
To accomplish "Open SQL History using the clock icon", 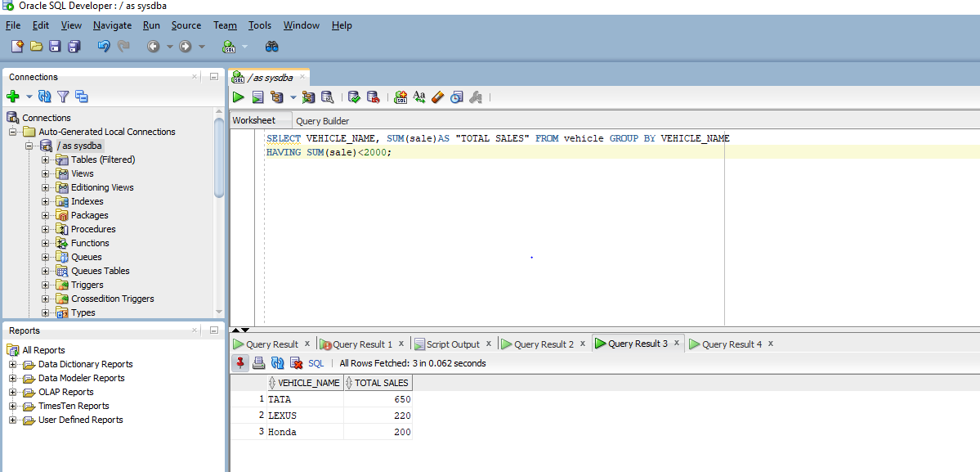I will [x=456, y=97].
